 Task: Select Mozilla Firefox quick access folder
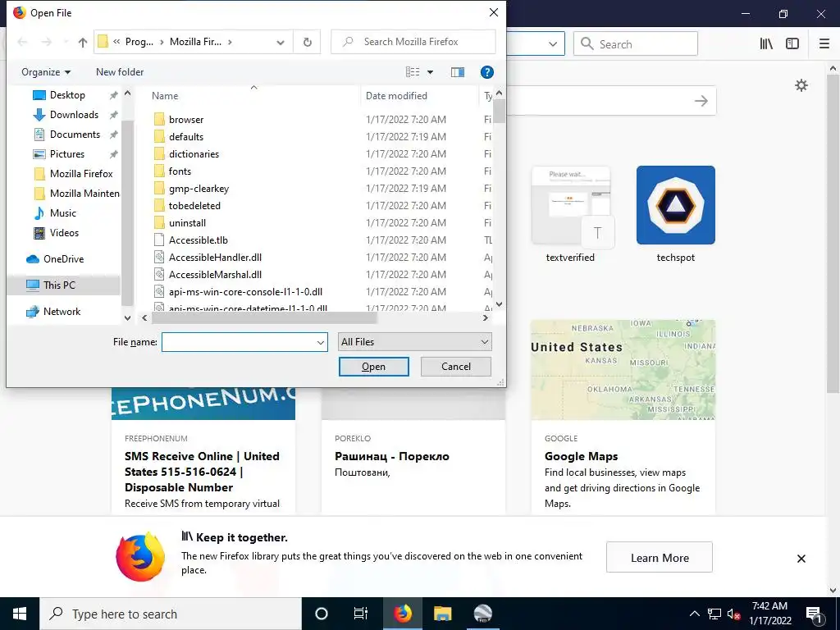pos(81,174)
